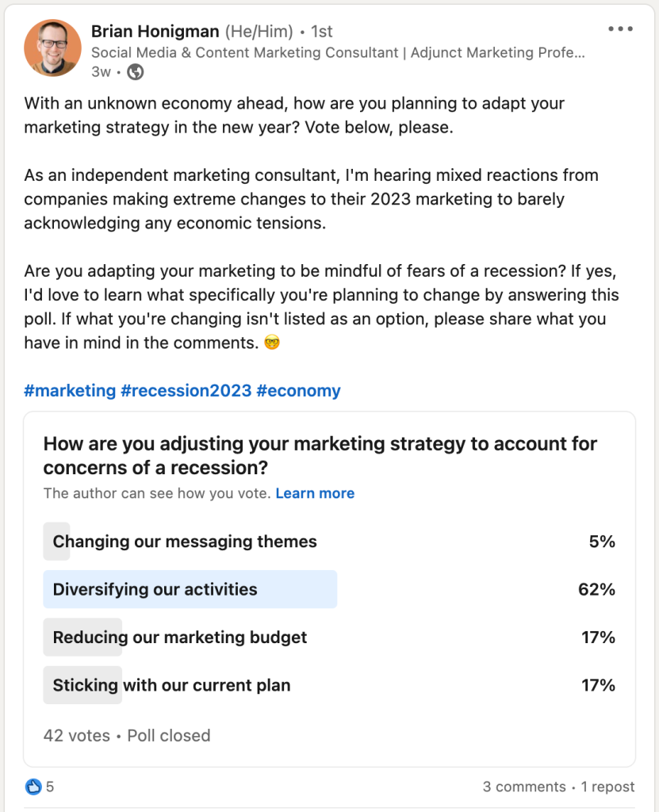Select the 'Diversifying our activities' poll option
The image size is (659, 812).
coord(155,589)
